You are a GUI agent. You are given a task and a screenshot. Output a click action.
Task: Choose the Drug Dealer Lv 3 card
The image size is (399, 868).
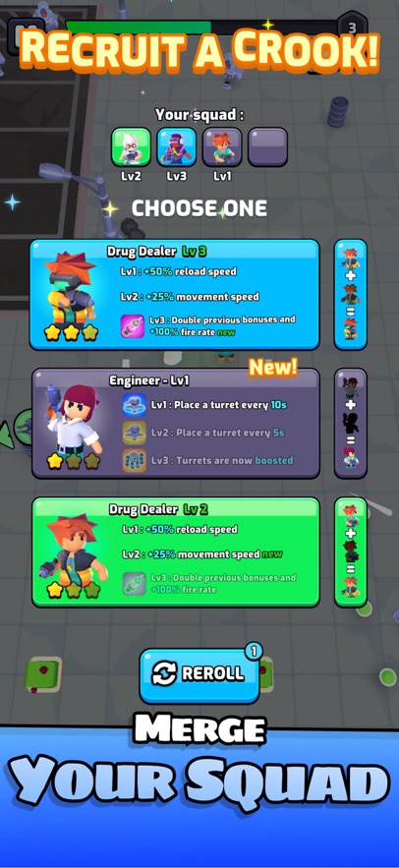(174, 295)
